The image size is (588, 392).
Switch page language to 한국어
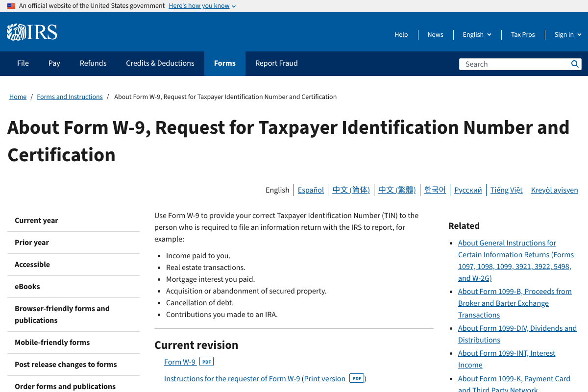435,190
